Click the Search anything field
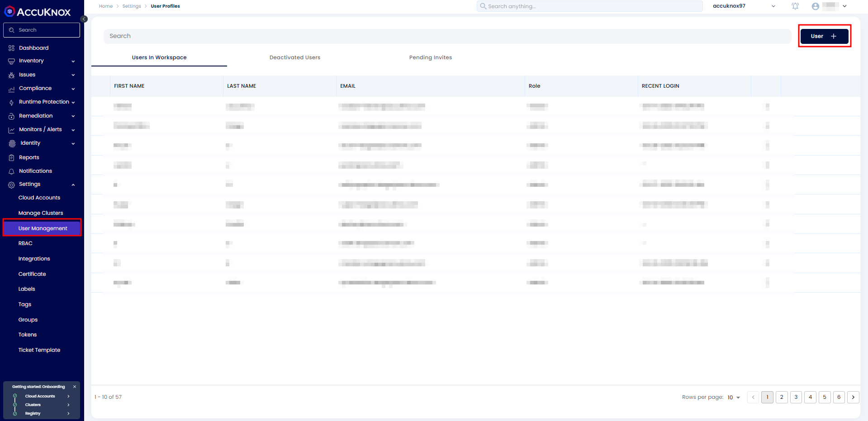 point(589,6)
